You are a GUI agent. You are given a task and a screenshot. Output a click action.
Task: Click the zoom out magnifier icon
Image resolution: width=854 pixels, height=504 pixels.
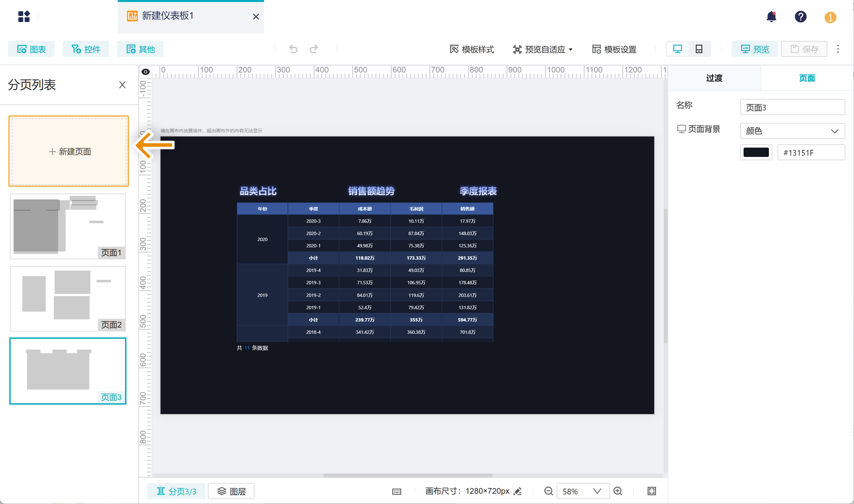point(548,491)
